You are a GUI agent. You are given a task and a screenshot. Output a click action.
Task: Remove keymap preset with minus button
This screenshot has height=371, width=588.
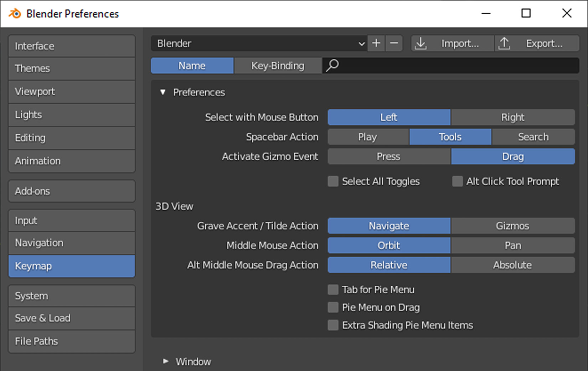(x=394, y=43)
